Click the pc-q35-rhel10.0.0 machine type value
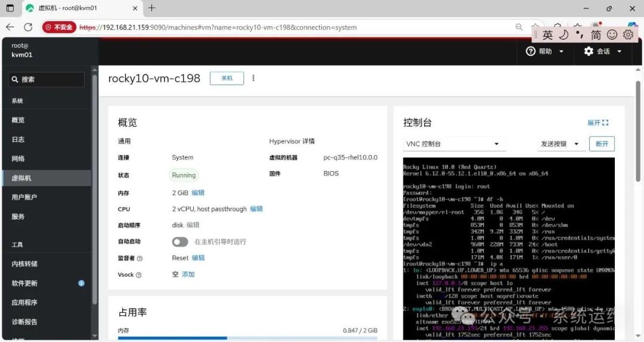The image size is (644, 342). click(x=351, y=157)
